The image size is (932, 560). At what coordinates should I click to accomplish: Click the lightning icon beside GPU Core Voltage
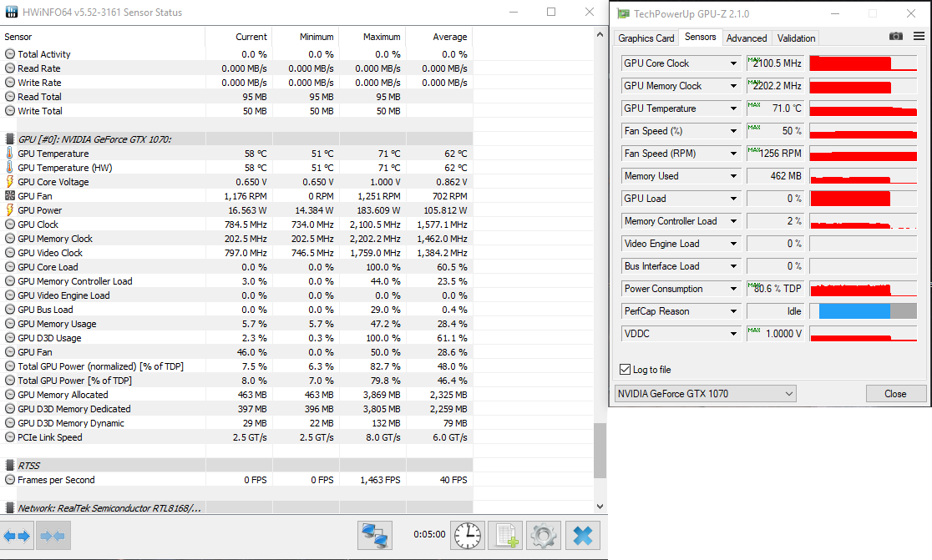(9, 182)
